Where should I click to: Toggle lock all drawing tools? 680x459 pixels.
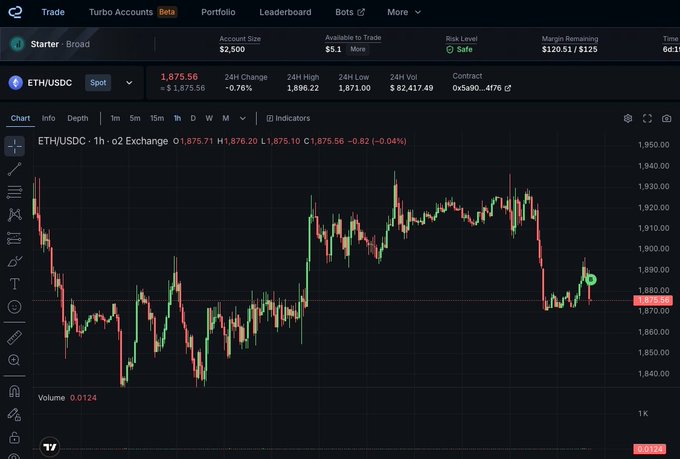tap(14, 437)
